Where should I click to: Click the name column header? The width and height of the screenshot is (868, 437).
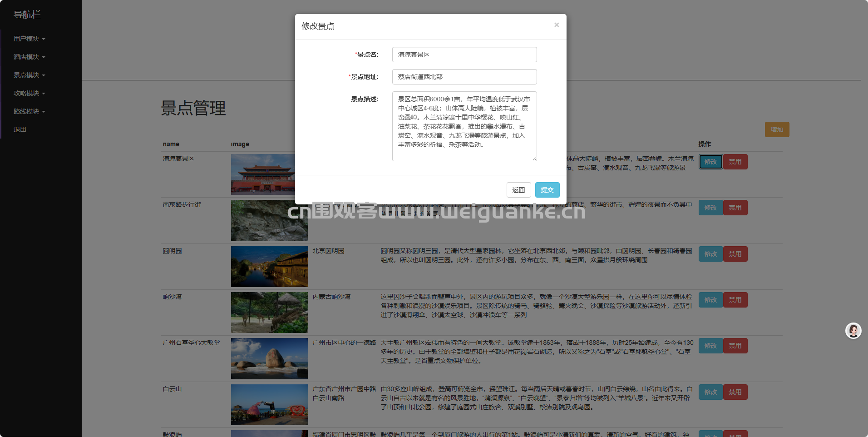[x=171, y=144]
